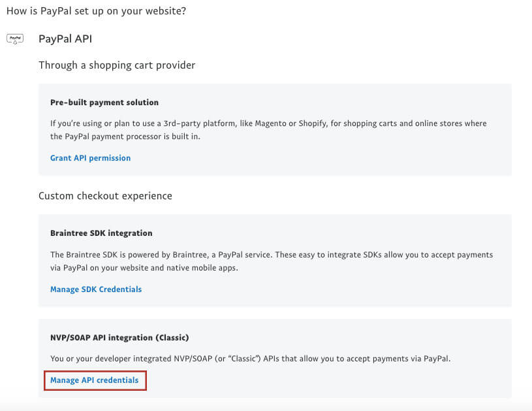Open Manage API credentials link
532x411 pixels.
pos(94,380)
